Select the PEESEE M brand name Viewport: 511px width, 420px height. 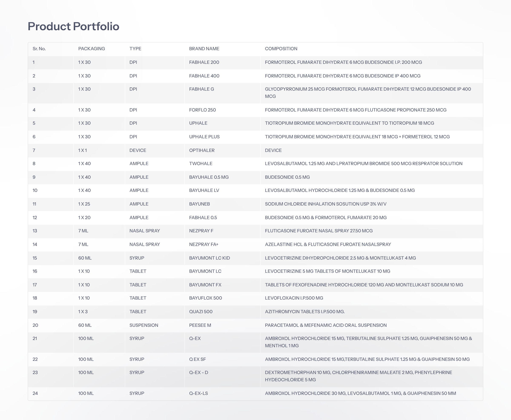click(200, 325)
